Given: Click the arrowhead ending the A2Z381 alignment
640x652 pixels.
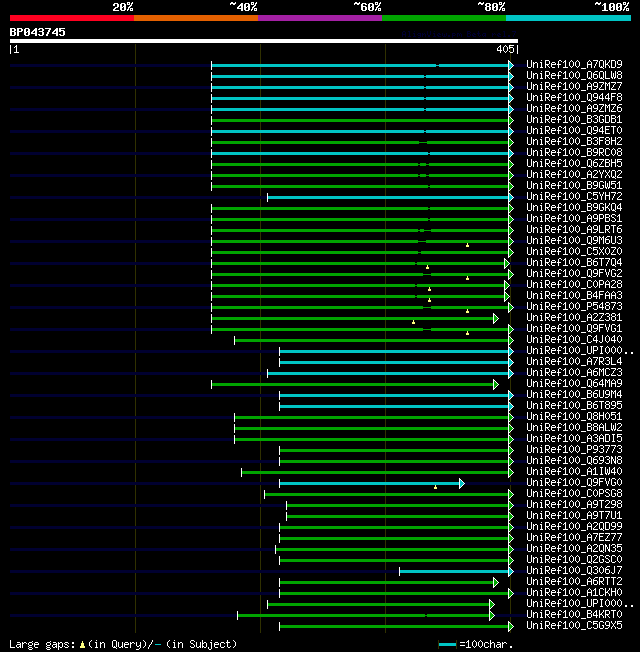Looking at the screenshot, I should tap(496, 319).
